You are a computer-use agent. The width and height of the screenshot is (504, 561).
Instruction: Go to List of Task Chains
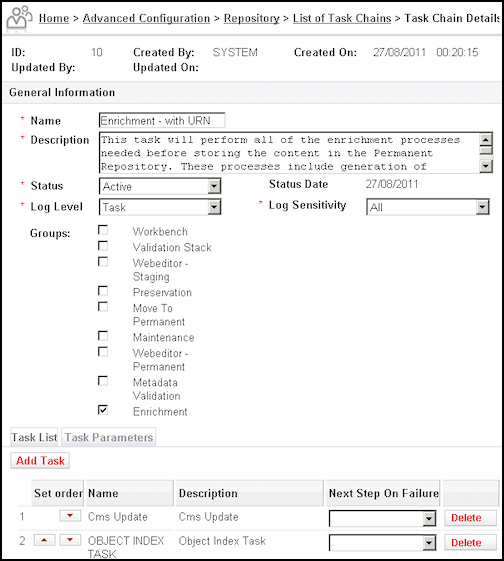click(x=342, y=18)
